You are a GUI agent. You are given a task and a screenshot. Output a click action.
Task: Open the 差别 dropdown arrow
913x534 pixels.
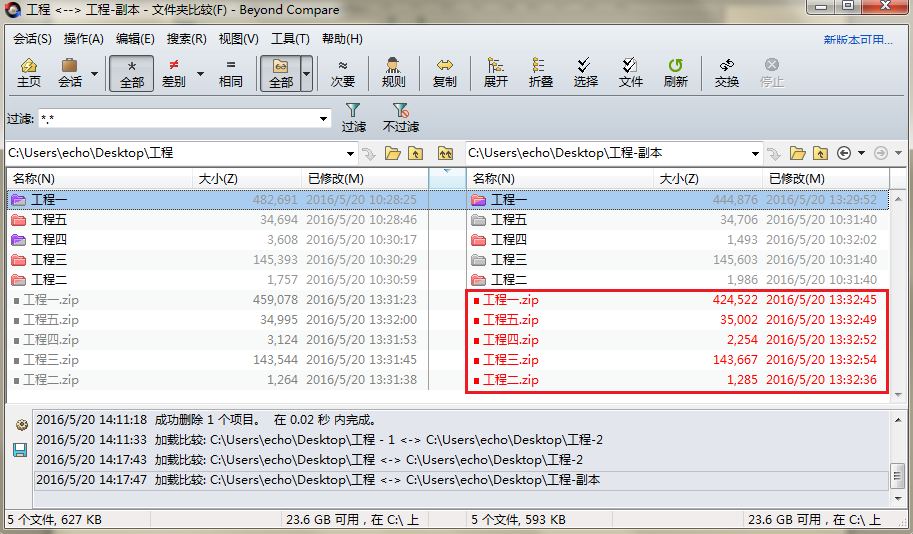pyautogui.click(x=200, y=74)
